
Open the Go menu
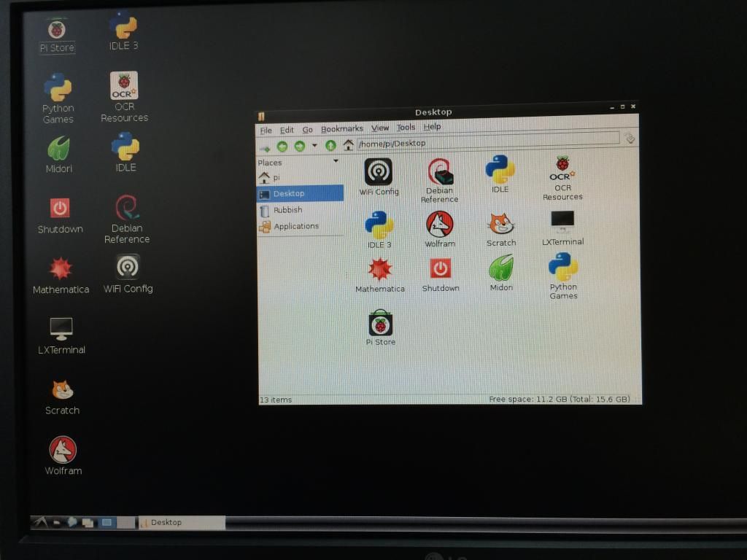pyautogui.click(x=307, y=130)
